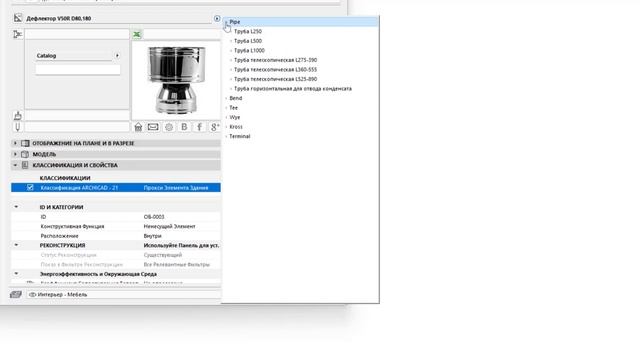Toggle the eye icon beside Интерьер - Мебель
Screen dimensions: 640x360
[32, 294]
